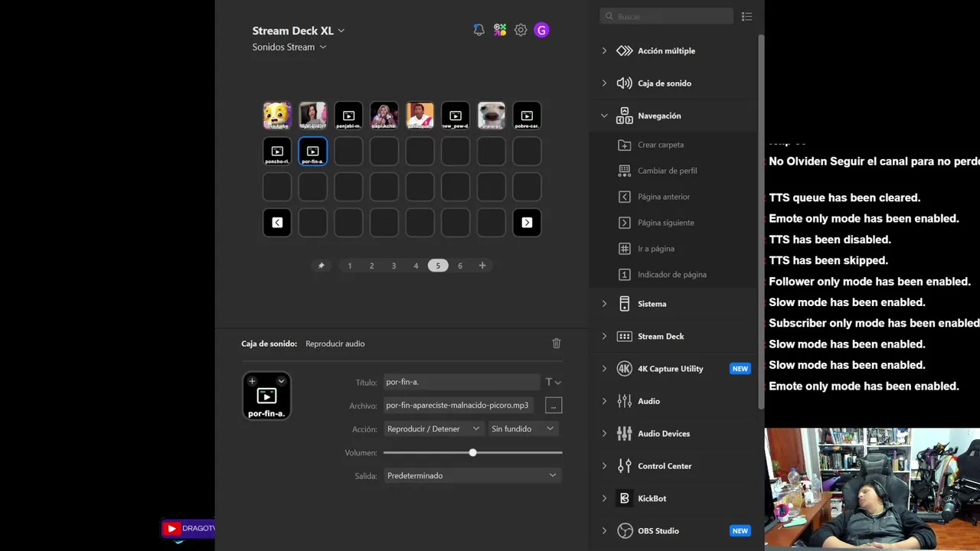Go to page 3
This screenshot has height=551, width=980.
[394, 266]
